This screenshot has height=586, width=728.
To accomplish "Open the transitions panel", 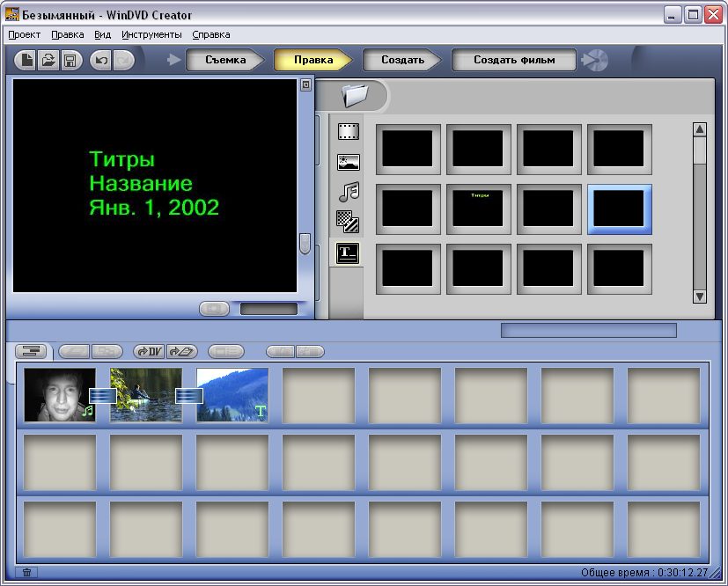I will point(348,221).
